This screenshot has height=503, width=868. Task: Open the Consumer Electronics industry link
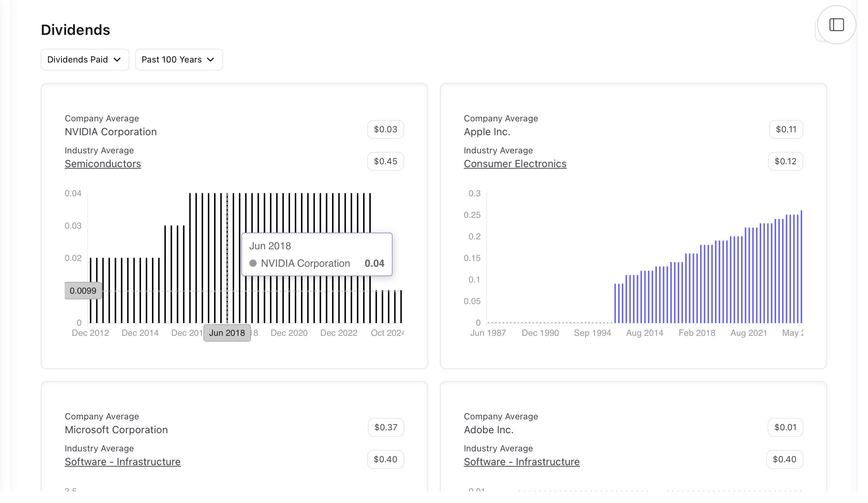click(x=515, y=164)
